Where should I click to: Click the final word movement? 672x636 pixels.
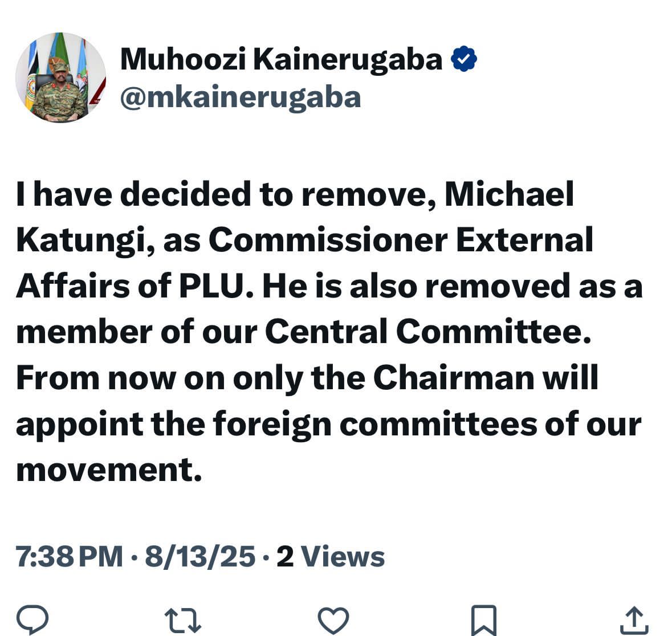coord(108,470)
